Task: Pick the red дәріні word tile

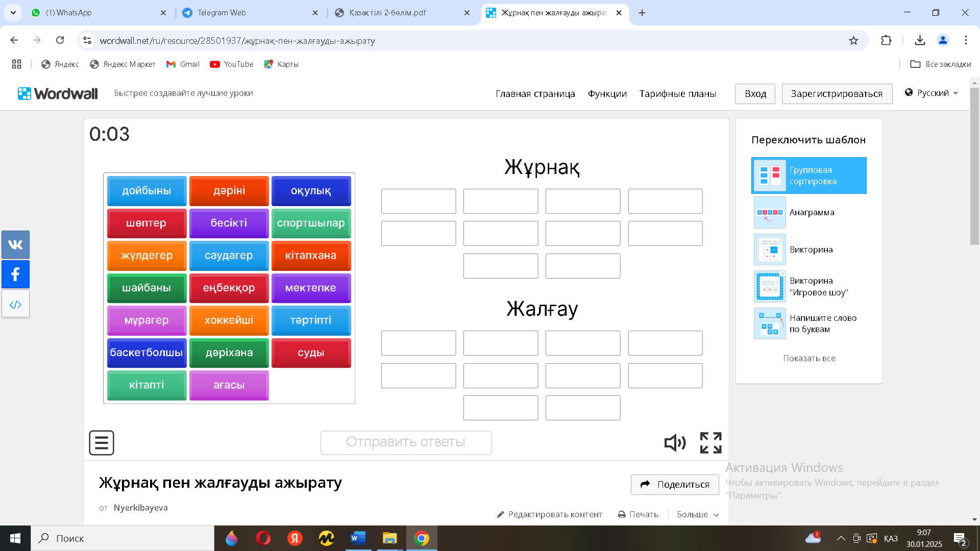Action: coord(229,191)
